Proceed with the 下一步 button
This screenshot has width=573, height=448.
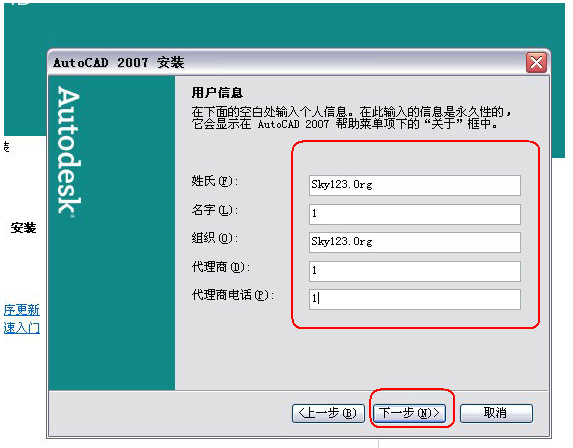(x=409, y=413)
